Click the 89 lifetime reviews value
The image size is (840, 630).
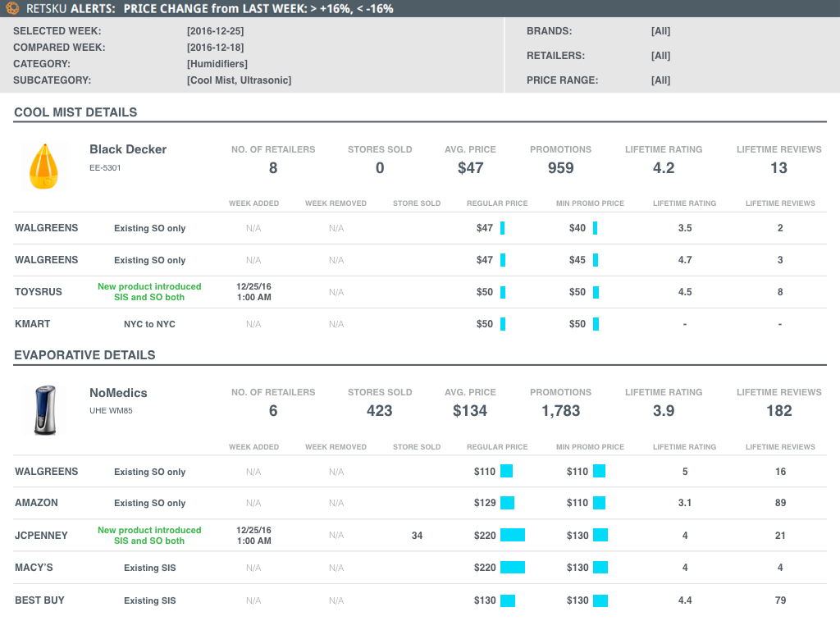coord(781,503)
